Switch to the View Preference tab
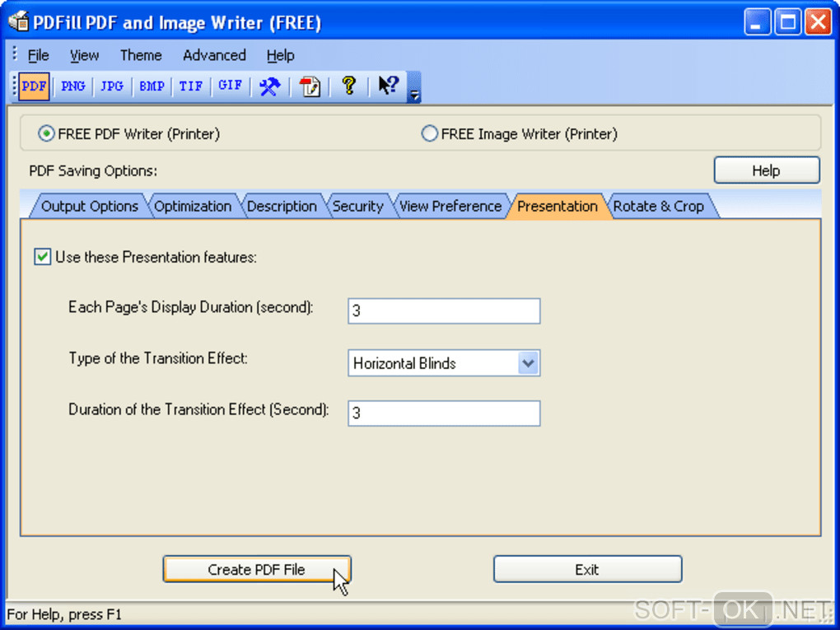 pos(450,206)
